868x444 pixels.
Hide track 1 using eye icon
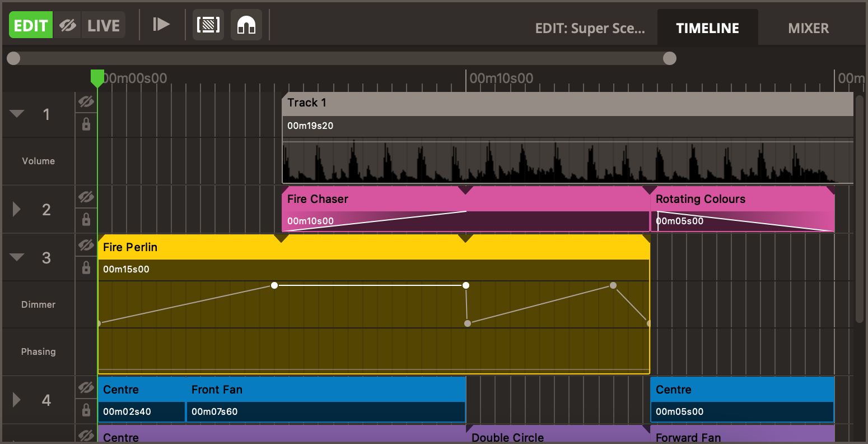pos(86,101)
